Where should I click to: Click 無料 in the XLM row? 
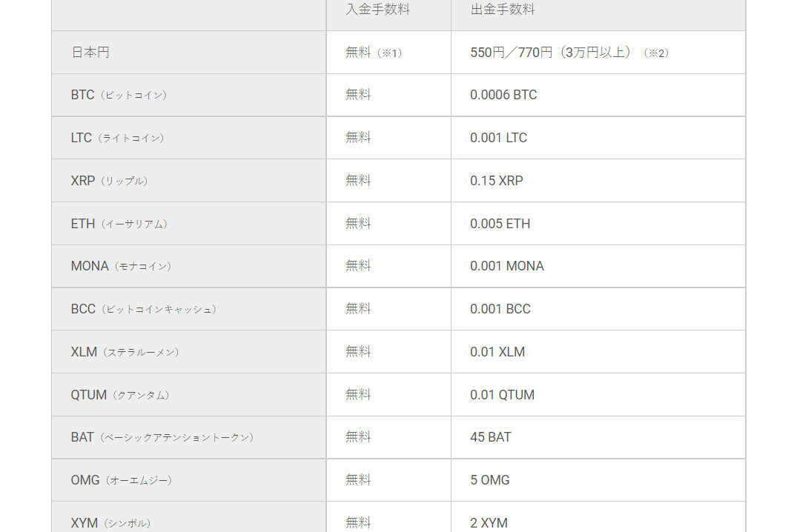pos(358,352)
